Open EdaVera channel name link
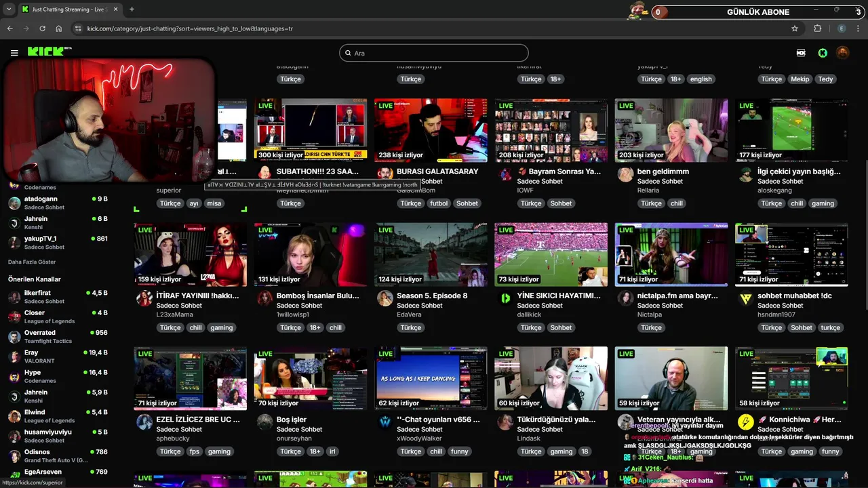868x488 pixels. [409, 314]
